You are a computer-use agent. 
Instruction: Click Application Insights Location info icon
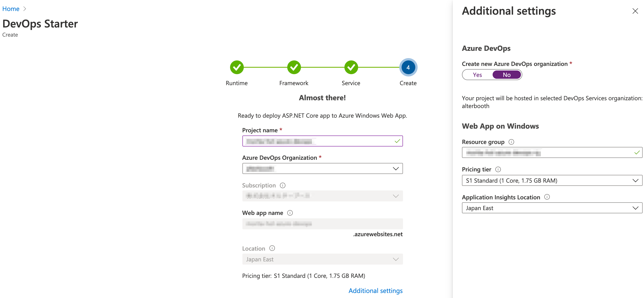coord(547,197)
